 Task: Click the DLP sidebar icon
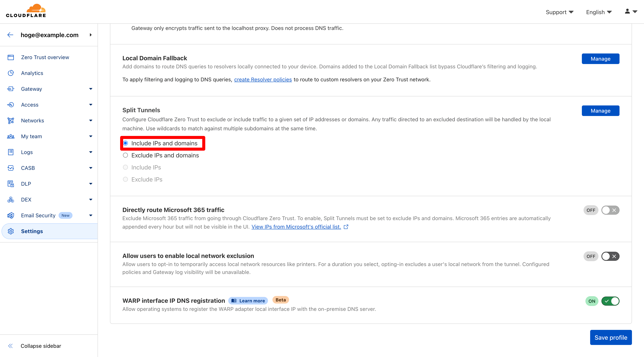point(11,184)
